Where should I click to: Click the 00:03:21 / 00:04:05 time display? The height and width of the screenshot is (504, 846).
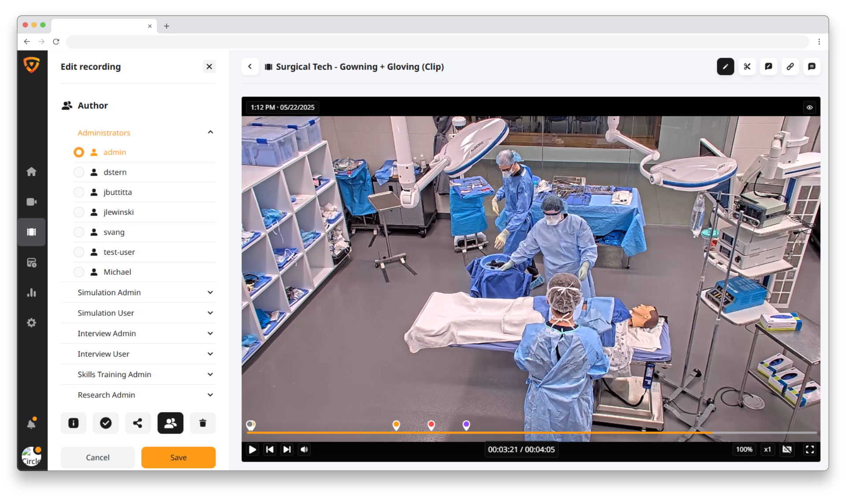pos(521,449)
